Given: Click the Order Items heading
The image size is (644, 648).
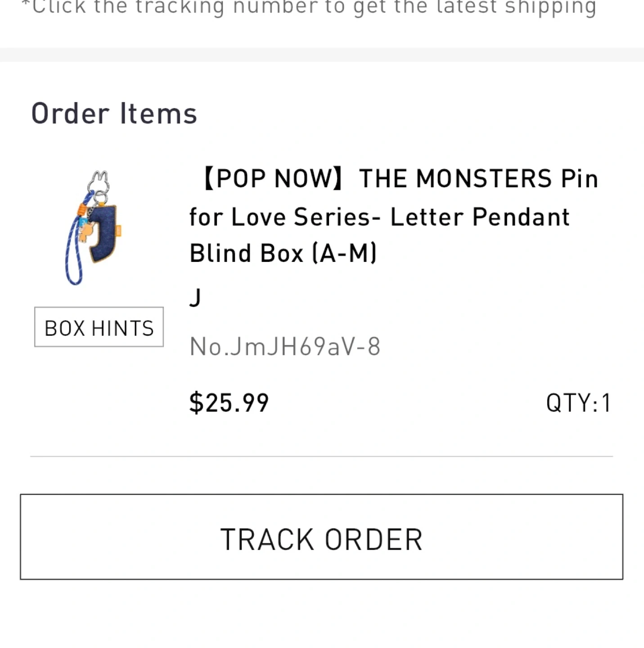Looking at the screenshot, I should 114,113.
